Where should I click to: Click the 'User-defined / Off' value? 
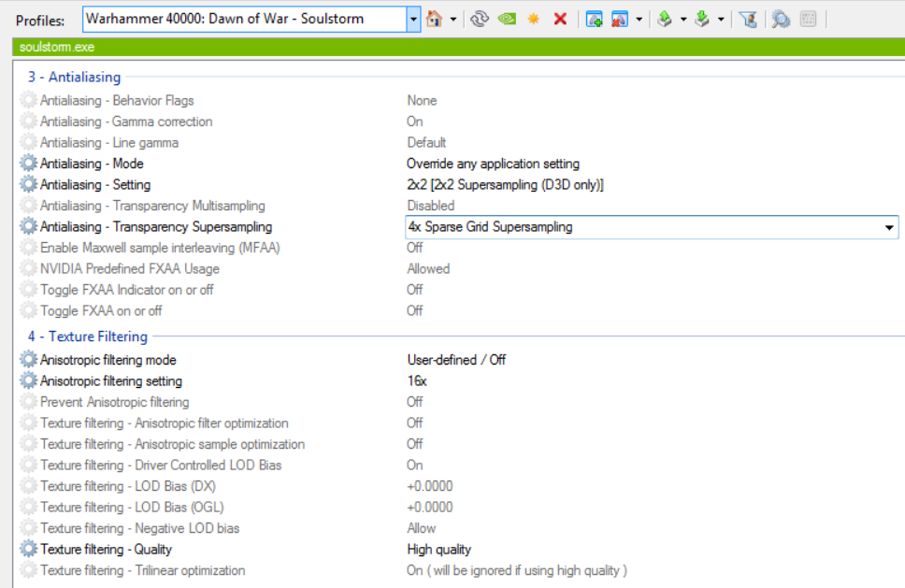point(456,360)
